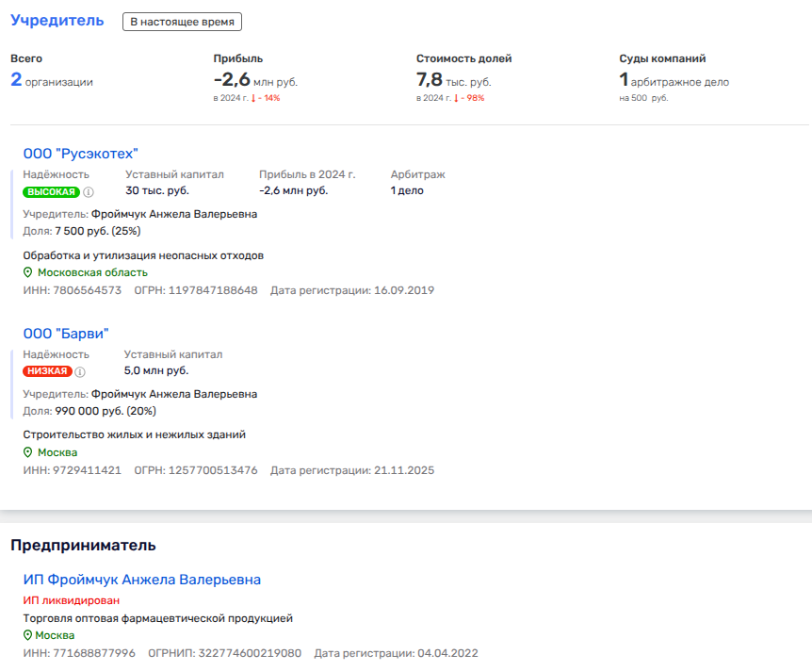Click location pin icon near Московская область
Viewport: 812px width, 671px height.
pyautogui.click(x=28, y=272)
